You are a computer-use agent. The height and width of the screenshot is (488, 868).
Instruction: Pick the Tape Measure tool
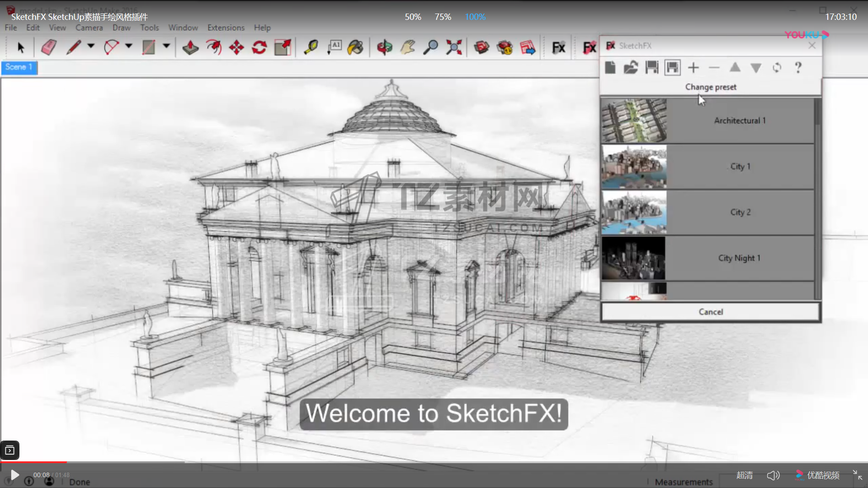[311, 47]
